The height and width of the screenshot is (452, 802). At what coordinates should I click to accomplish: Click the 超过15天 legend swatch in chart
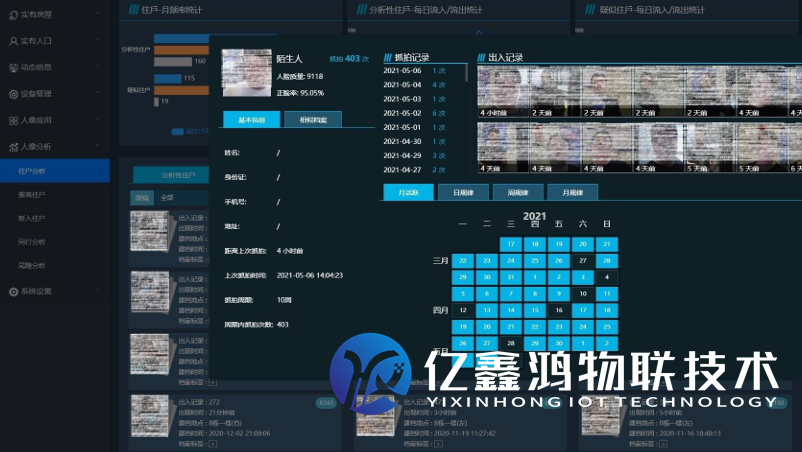[177, 132]
